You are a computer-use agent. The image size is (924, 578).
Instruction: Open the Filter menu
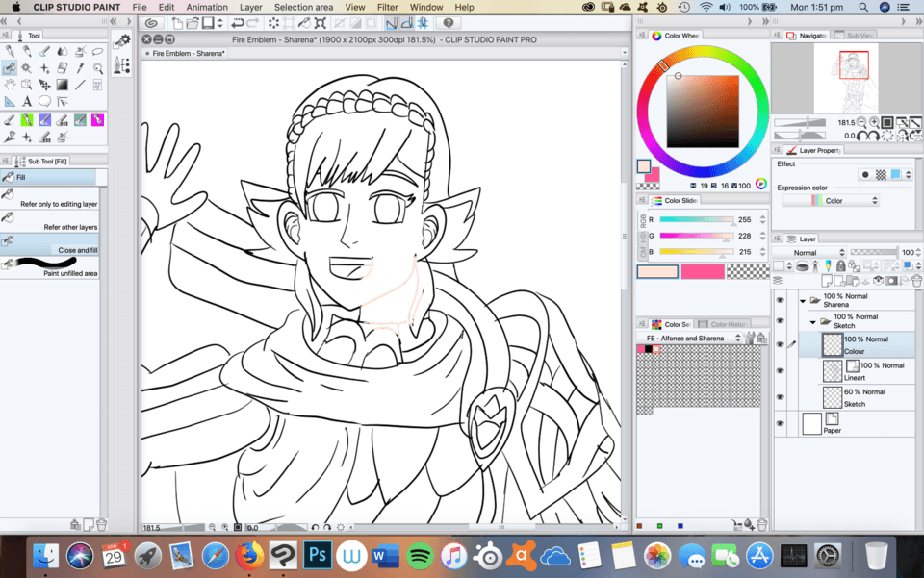[387, 7]
